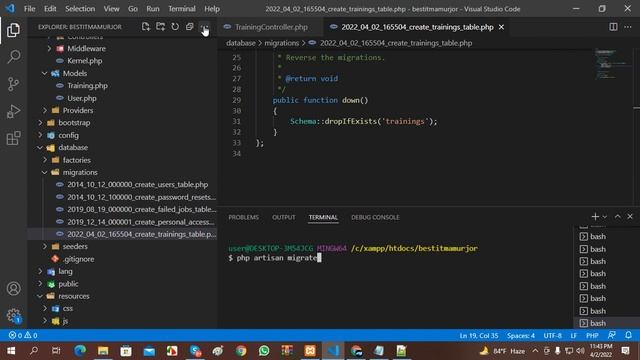Click the migrations breadcrumb segment
640x360 pixels.
(x=282, y=43)
